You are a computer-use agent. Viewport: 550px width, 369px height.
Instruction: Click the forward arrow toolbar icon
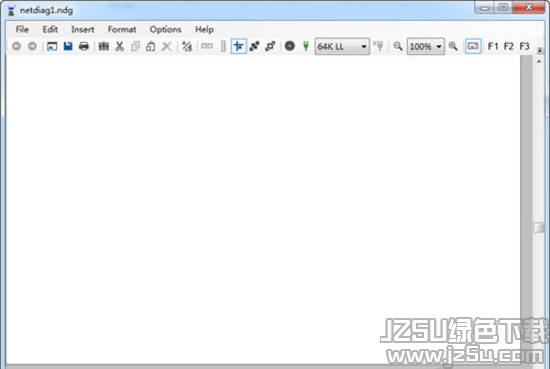[32, 46]
